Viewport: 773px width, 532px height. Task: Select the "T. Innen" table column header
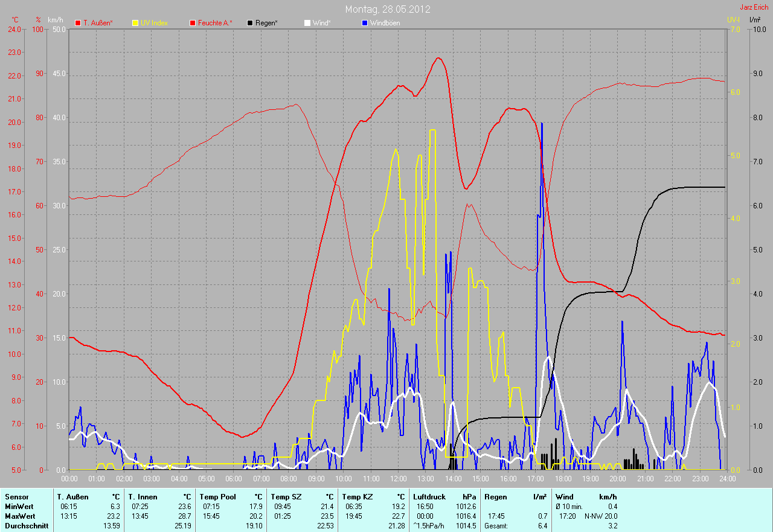tap(143, 497)
